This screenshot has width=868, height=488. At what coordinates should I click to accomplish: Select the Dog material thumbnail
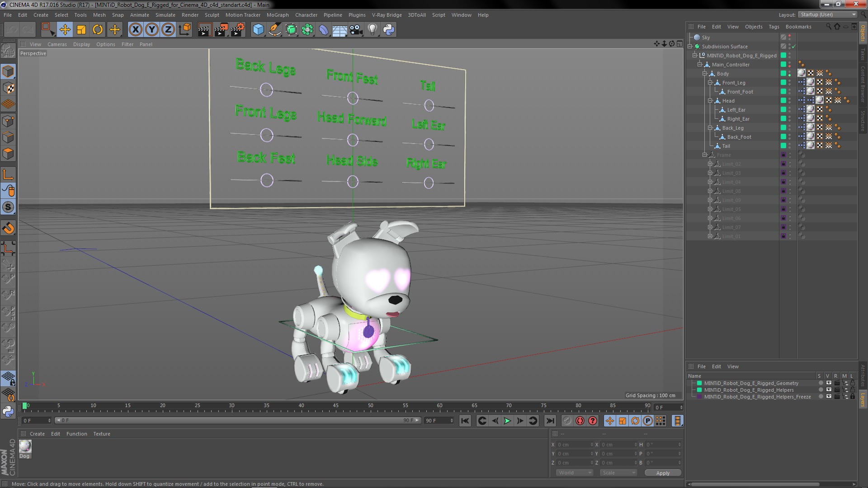pyautogui.click(x=25, y=446)
